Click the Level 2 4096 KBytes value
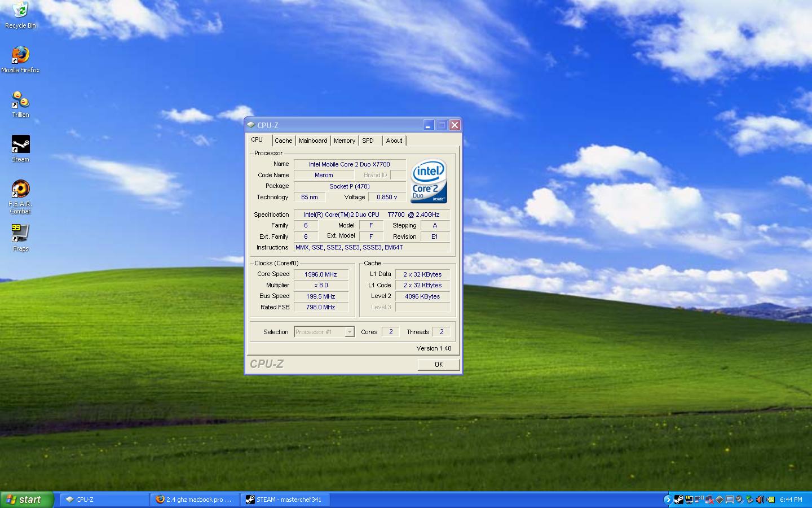Viewport: 812px width, 508px height. point(422,296)
